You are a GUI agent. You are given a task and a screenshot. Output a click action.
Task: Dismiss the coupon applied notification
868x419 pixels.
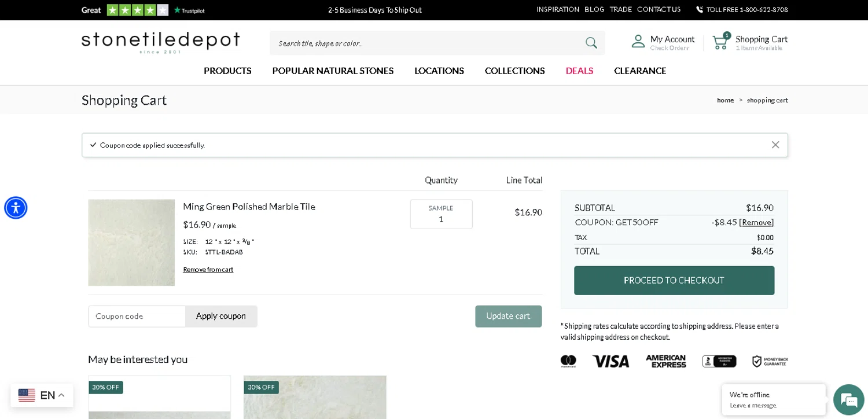tap(775, 145)
